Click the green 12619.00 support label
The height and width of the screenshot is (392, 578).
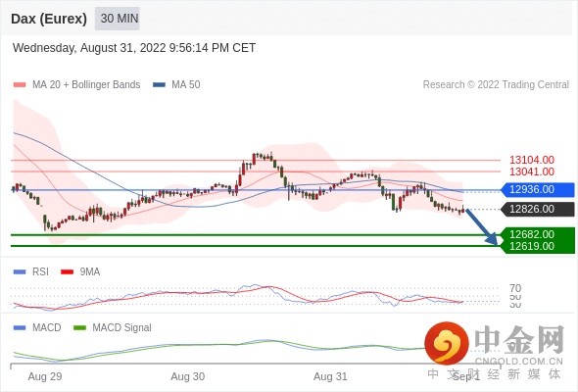click(x=532, y=246)
